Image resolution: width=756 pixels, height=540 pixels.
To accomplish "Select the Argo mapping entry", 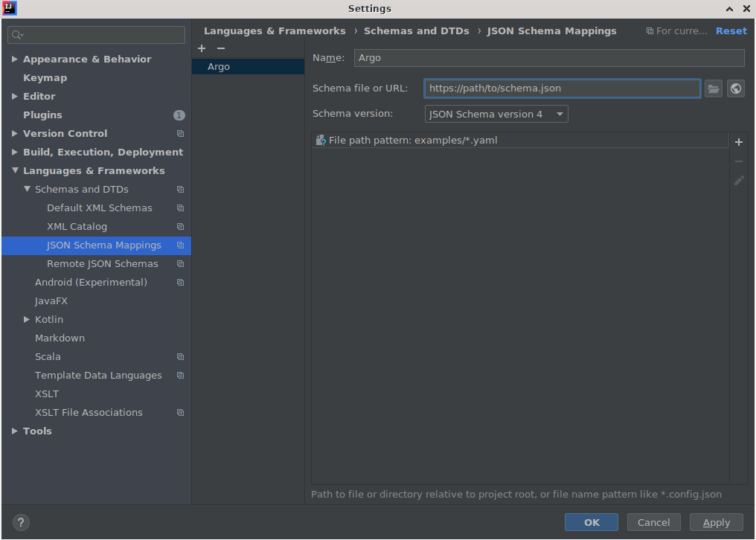I will point(219,66).
